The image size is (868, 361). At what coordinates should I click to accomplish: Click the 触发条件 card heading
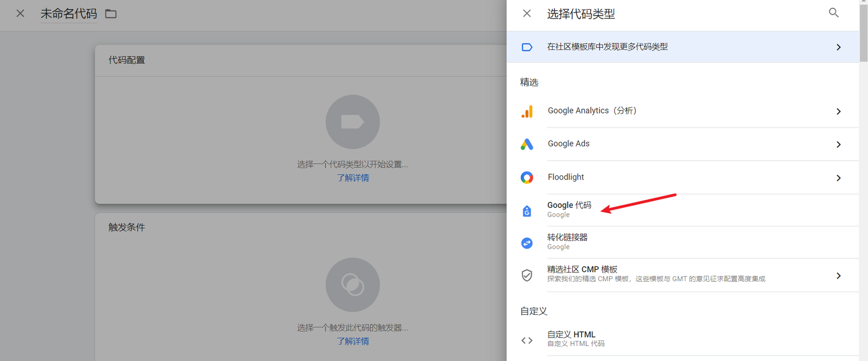[126, 227]
